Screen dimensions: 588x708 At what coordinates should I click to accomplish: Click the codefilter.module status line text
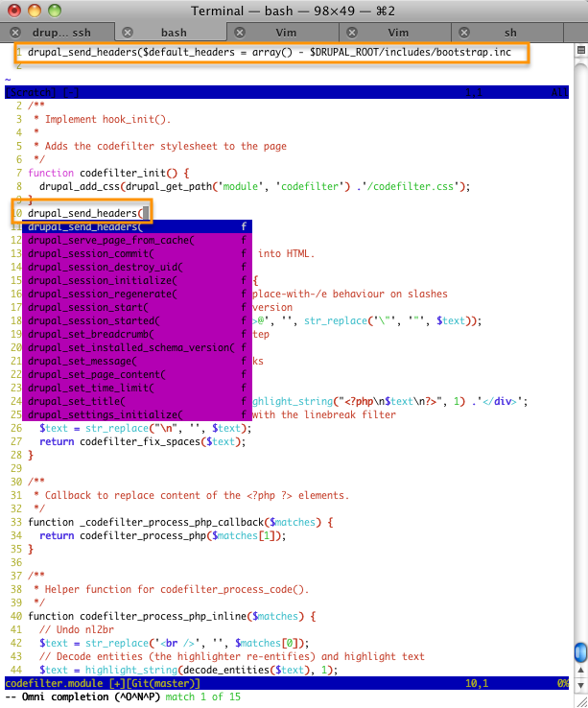click(x=103, y=683)
